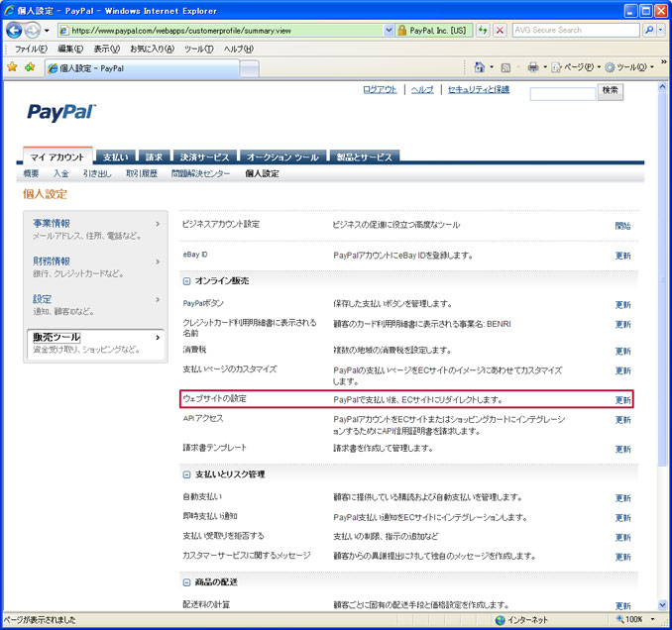Collapse the オンライン販売 section

(186, 281)
